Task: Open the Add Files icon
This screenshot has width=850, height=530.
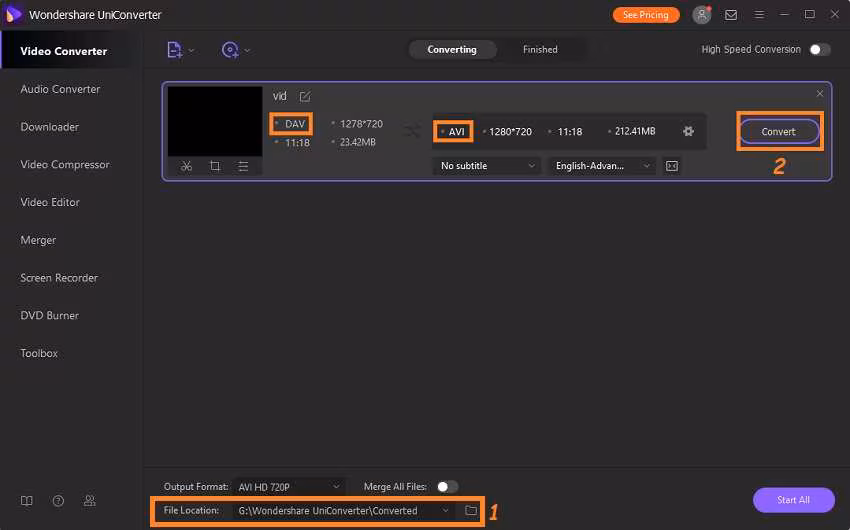Action: tap(174, 50)
